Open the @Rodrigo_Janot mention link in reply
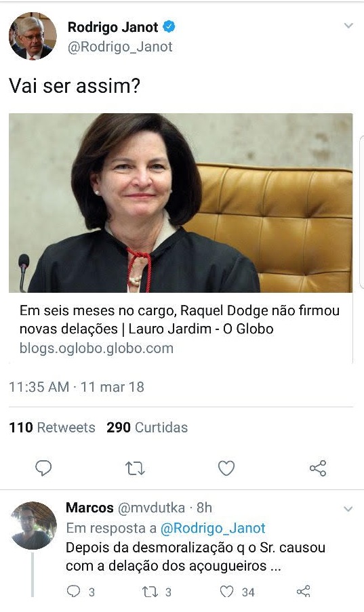The width and height of the screenshot is (364, 612). click(x=213, y=528)
